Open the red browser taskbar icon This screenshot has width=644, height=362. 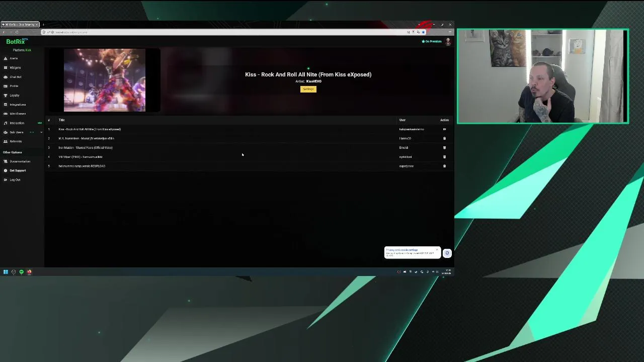pos(29,272)
